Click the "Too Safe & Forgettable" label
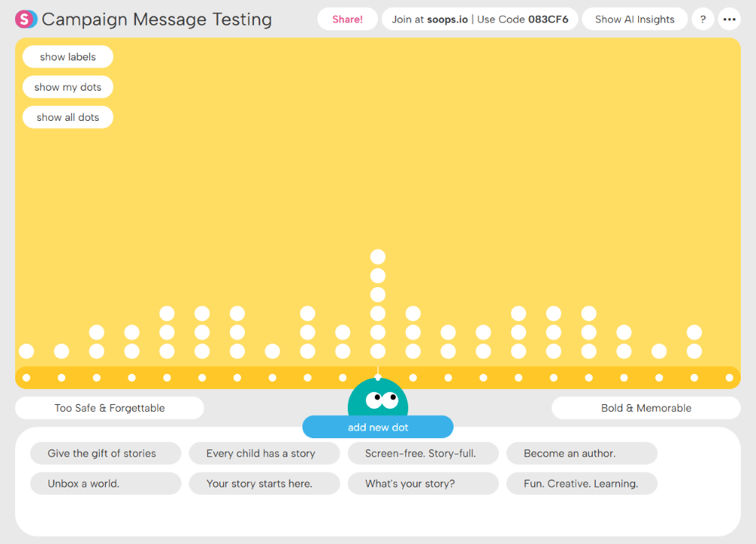The width and height of the screenshot is (756, 544). pyautogui.click(x=109, y=407)
